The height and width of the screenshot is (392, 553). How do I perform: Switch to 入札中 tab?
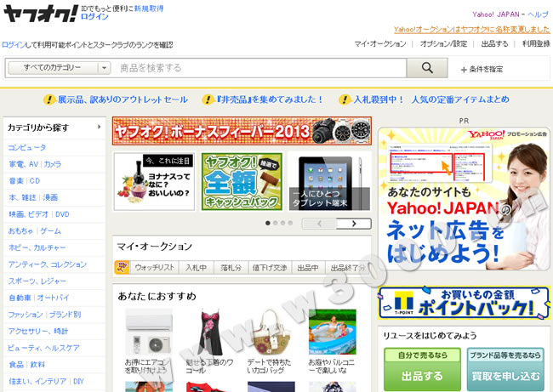pos(196,268)
